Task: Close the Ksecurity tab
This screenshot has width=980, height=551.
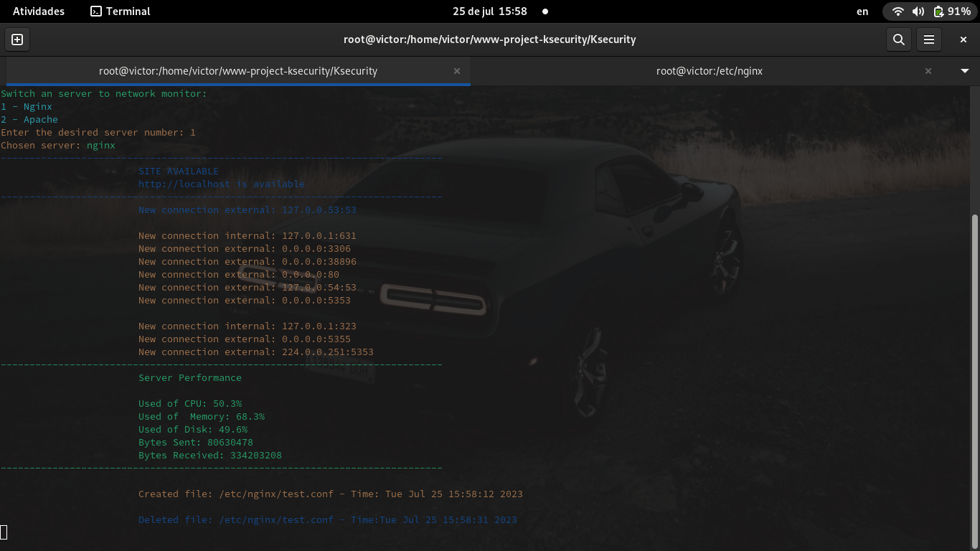Action: point(457,71)
